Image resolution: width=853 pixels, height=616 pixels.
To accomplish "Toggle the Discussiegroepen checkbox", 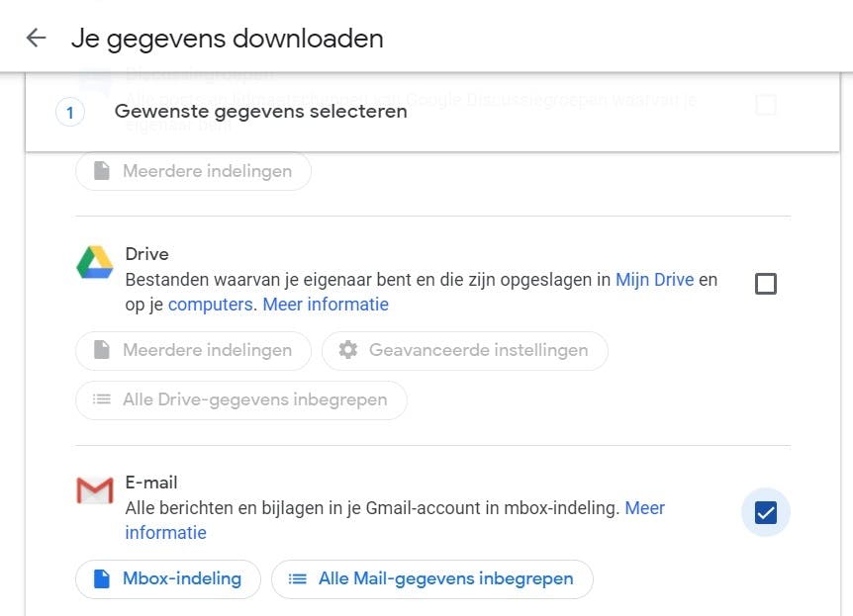I will pos(765,105).
